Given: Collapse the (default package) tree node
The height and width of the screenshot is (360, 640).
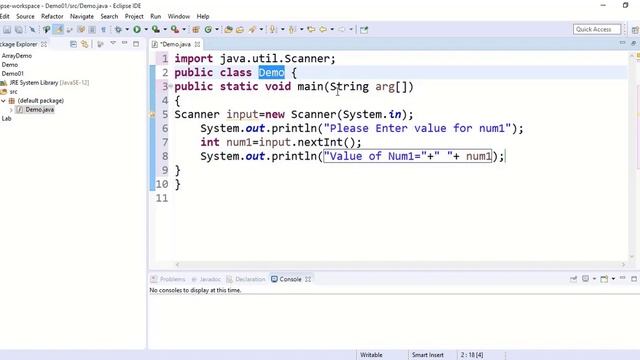Looking at the screenshot, I should (3, 100).
